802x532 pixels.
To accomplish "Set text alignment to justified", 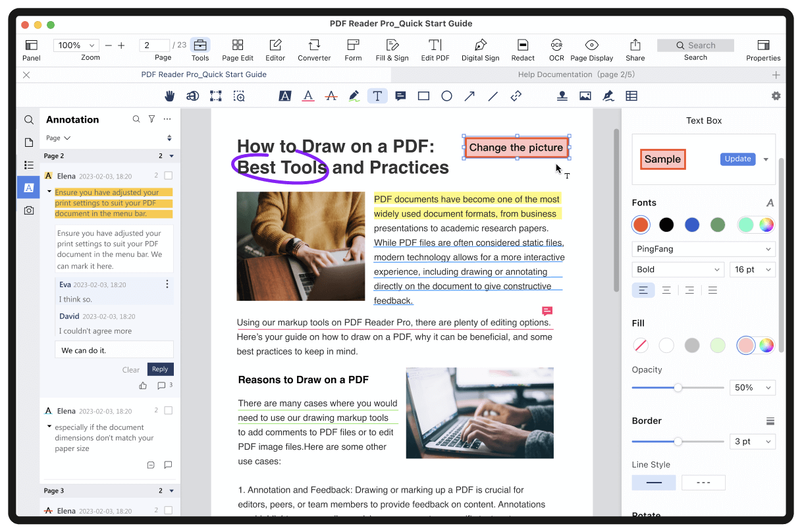I will coord(712,290).
